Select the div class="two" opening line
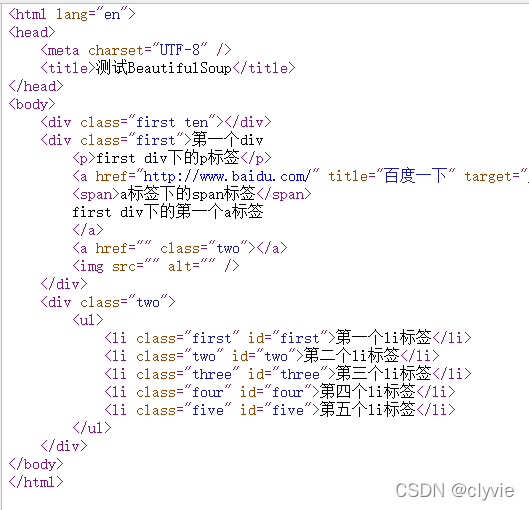This screenshot has width=529, height=510. (x=108, y=302)
